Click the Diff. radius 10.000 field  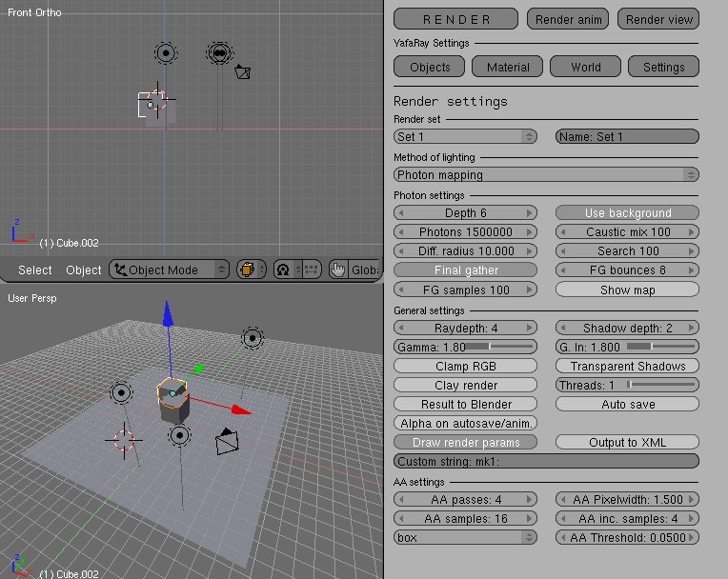[x=465, y=251]
